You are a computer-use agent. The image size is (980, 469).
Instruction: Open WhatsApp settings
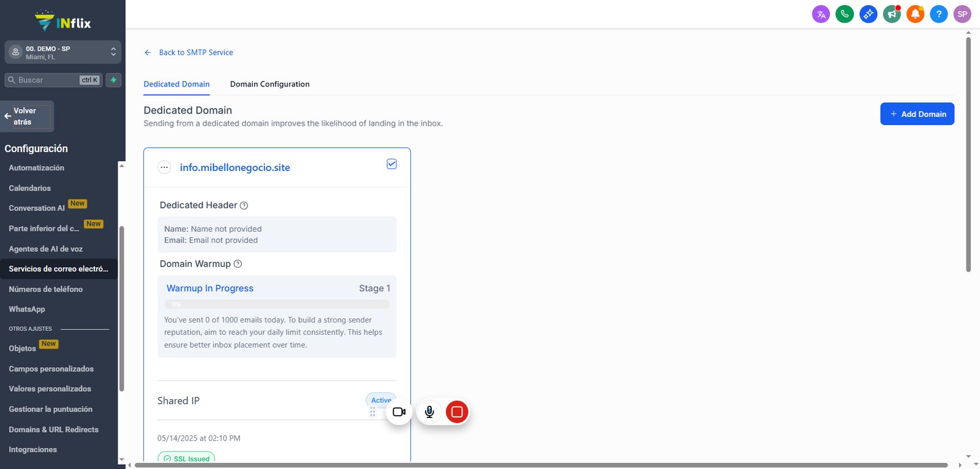tap(27, 310)
